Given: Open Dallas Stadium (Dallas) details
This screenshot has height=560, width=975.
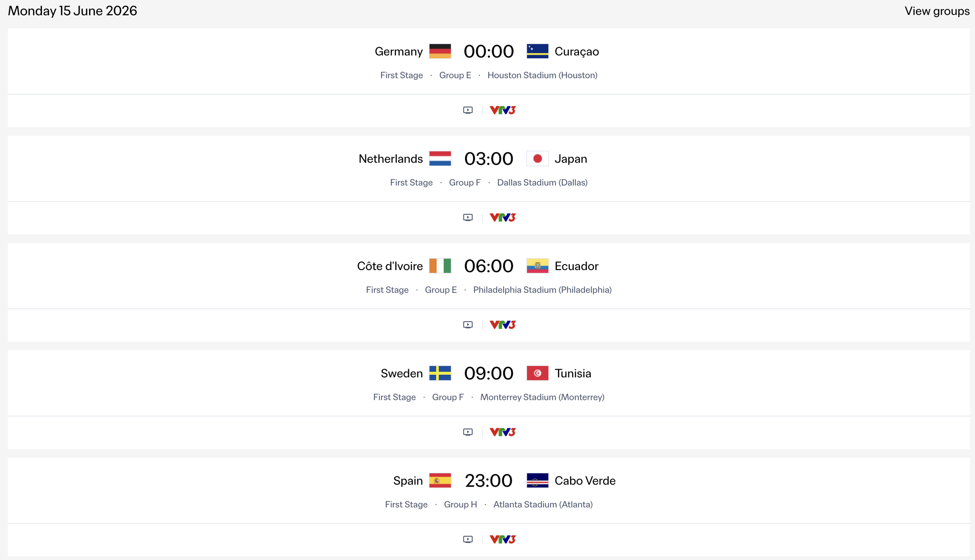Looking at the screenshot, I should point(542,182).
